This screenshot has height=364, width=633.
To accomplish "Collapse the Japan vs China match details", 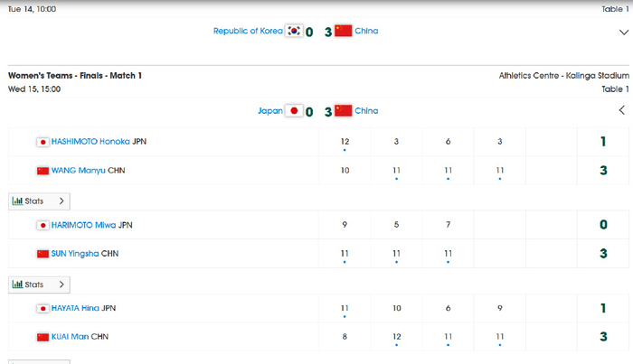I will pos(622,110).
